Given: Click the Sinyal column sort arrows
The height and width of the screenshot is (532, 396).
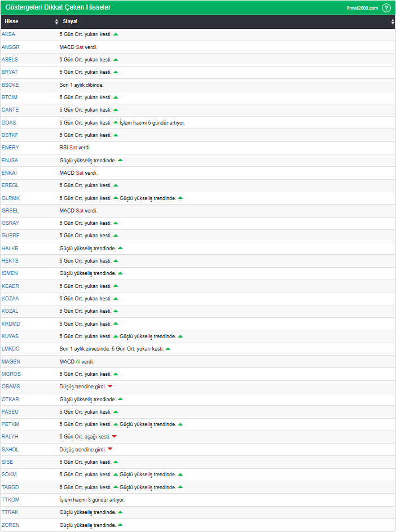Looking at the screenshot, I should [x=393, y=21].
